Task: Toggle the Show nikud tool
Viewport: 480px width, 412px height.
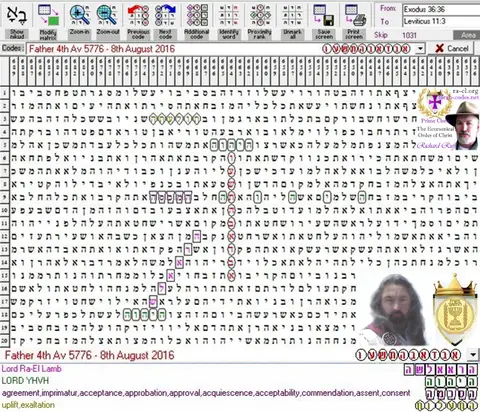Action: tap(16, 22)
